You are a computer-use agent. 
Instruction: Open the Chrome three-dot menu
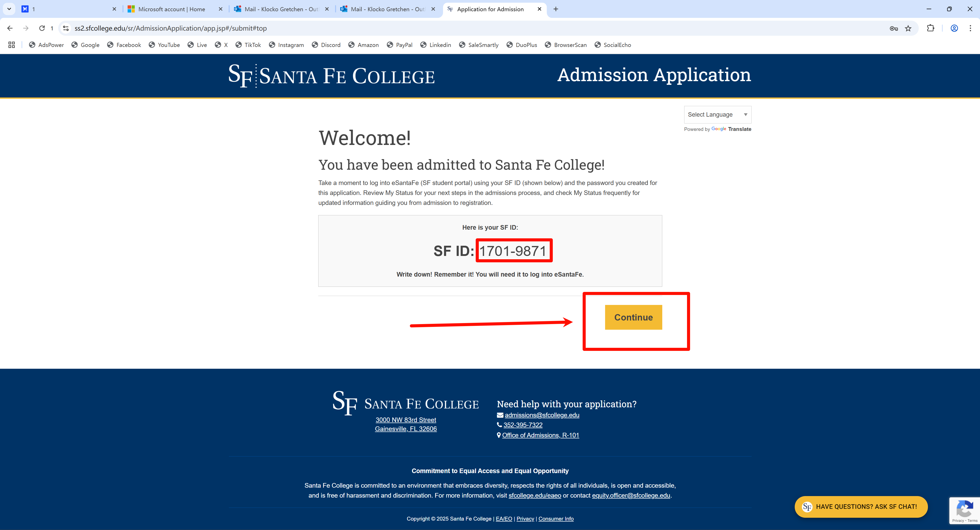pos(971,28)
